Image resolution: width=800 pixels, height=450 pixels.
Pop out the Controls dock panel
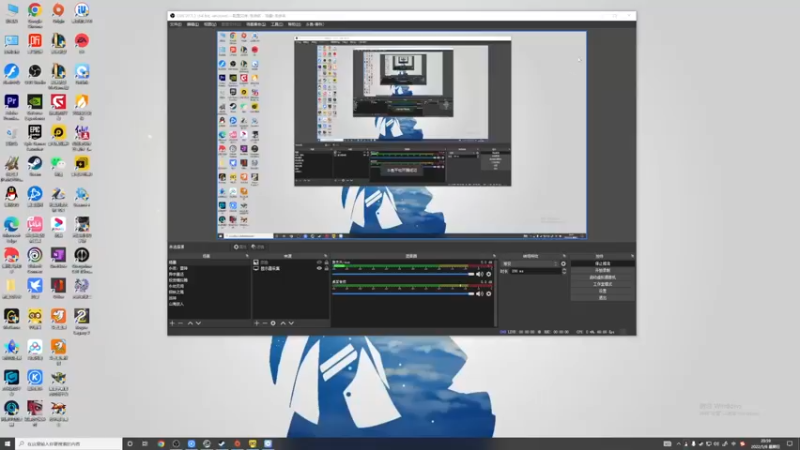pos(632,256)
